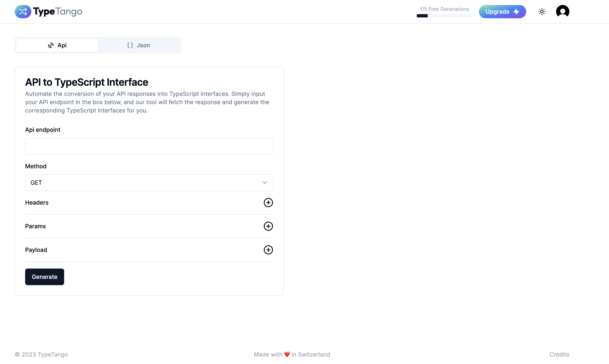Add a header with plus icon
The width and height of the screenshot is (609, 364).
[x=268, y=203]
